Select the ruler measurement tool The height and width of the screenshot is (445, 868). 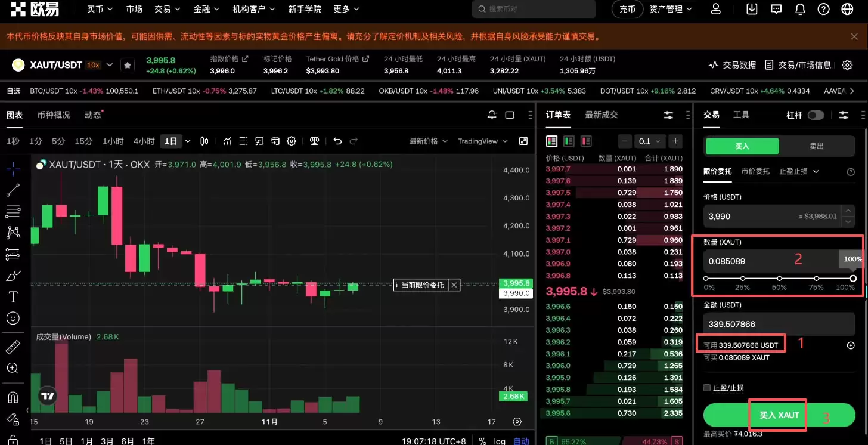click(x=13, y=347)
